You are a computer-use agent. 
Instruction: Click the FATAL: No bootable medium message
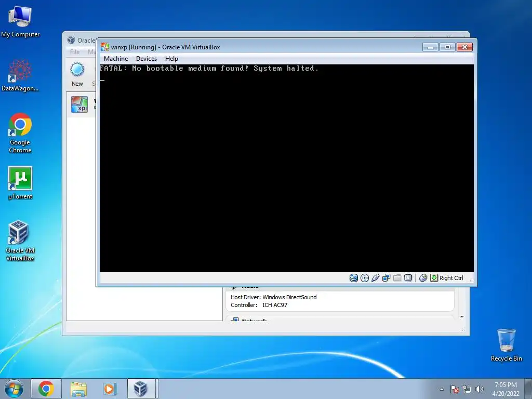coord(209,69)
